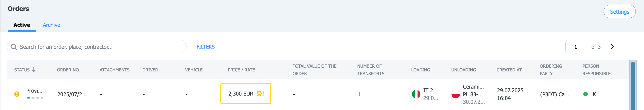Click the yellow warning status icon
This screenshot has height=110, width=644.
pos(17,94)
